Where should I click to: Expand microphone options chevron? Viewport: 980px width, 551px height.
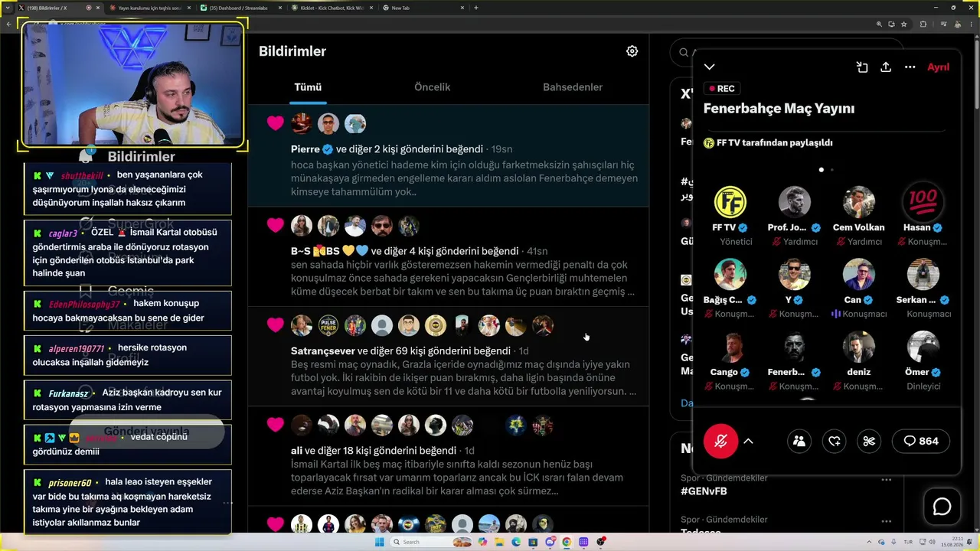point(749,441)
